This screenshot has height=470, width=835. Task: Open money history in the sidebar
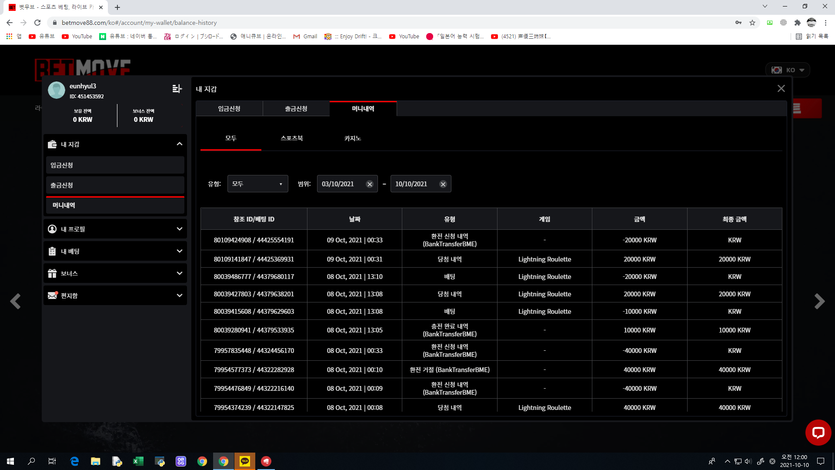pyautogui.click(x=115, y=205)
